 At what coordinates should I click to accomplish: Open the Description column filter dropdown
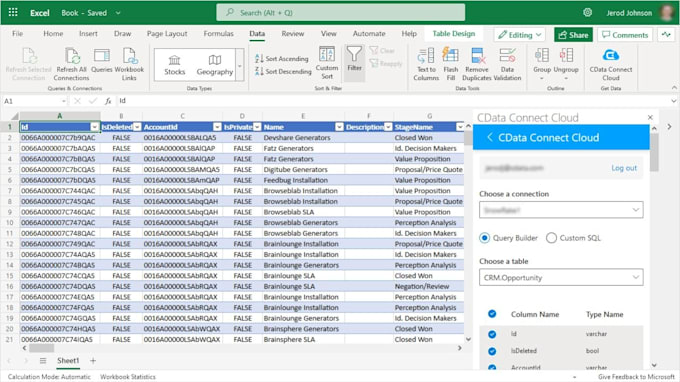tap(388, 127)
